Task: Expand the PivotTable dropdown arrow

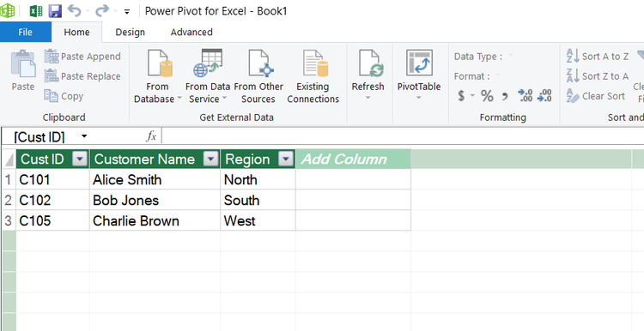Action: [x=418, y=98]
